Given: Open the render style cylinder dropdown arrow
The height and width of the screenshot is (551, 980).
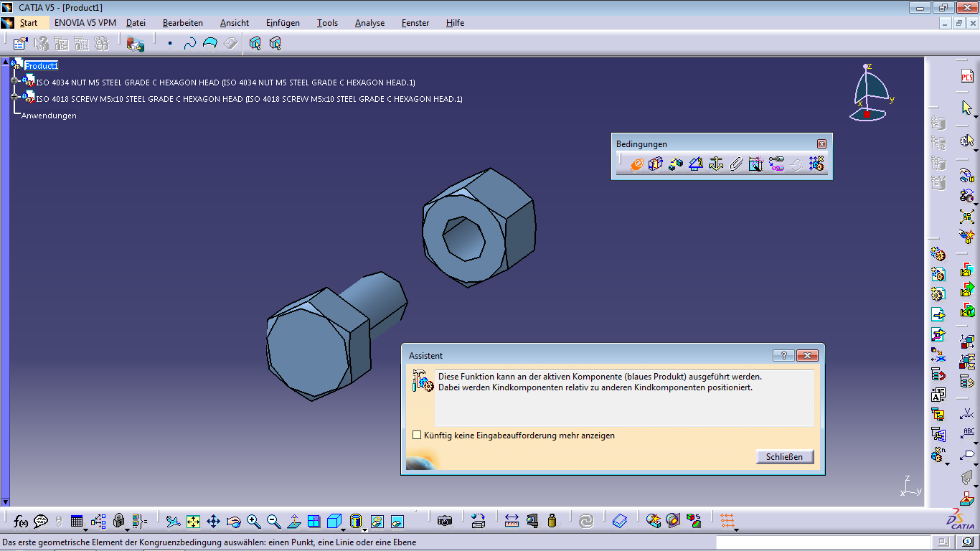Looking at the screenshot, I should [x=365, y=530].
